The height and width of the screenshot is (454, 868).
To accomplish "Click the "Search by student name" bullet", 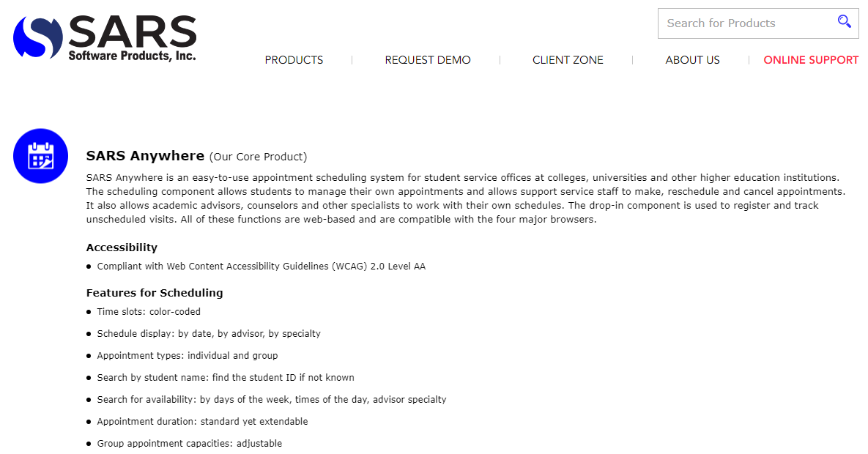I will (x=226, y=378).
